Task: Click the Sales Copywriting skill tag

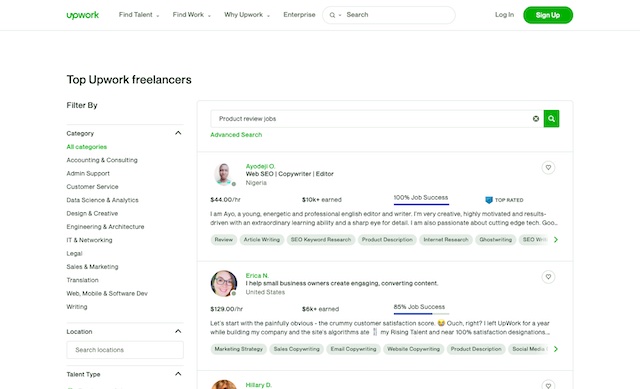Action: (297, 349)
